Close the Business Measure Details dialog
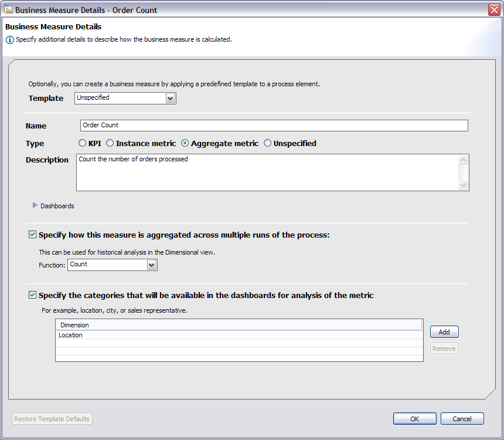Screen dimensions: 504x440 (494, 9)
